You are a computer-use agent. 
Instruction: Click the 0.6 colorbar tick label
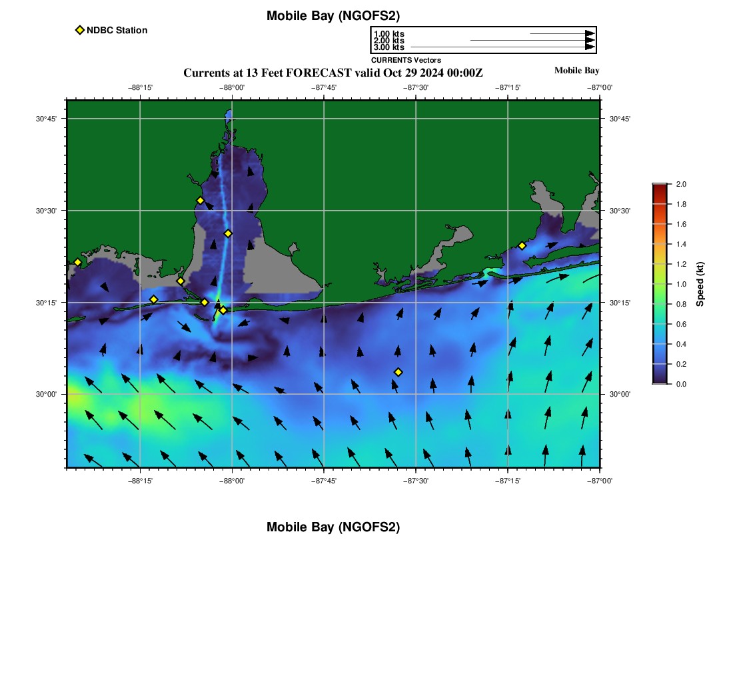tap(681, 324)
